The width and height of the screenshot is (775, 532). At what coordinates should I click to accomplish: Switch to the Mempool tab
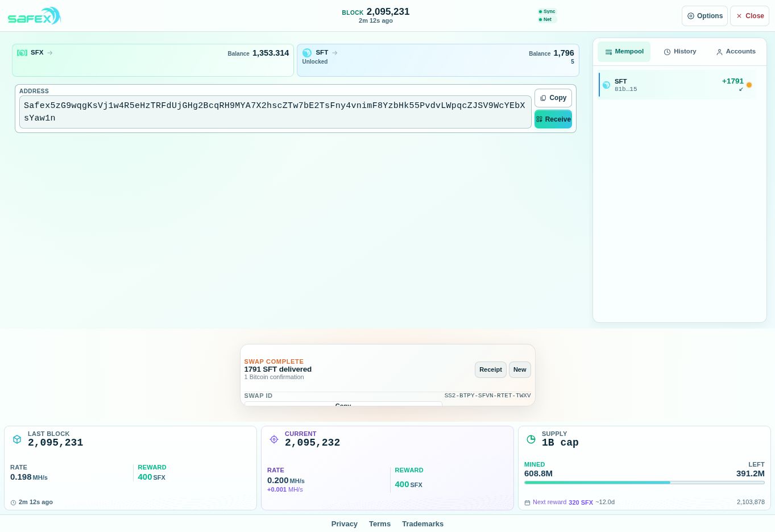[624, 52]
